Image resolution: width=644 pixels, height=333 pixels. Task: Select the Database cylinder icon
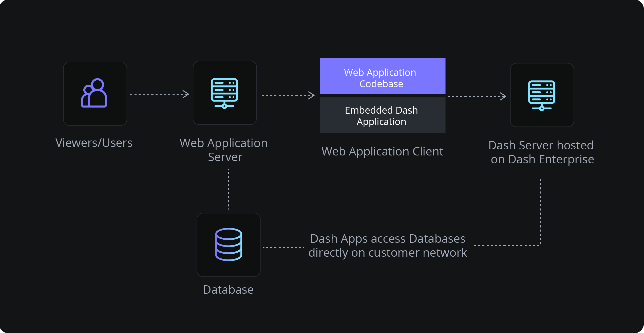pyautogui.click(x=228, y=245)
